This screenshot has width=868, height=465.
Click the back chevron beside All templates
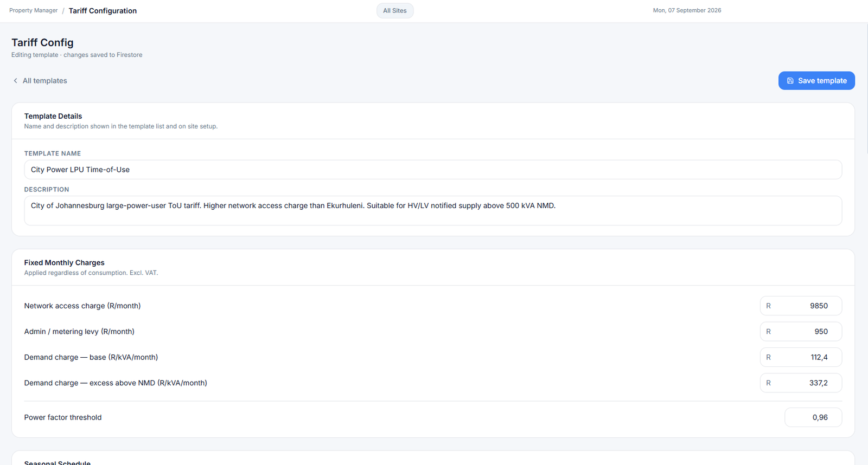click(x=15, y=81)
